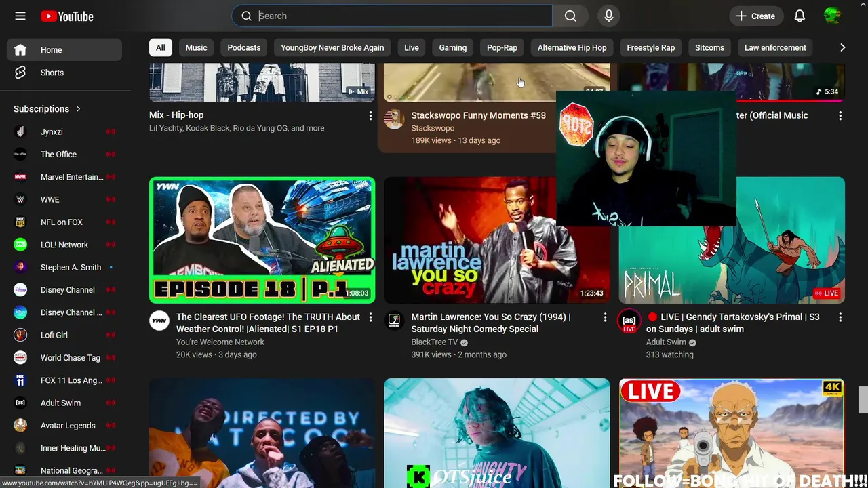The height and width of the screenshot is (488, 868).
Task: Click the page scrollbar thumb
Action: 863,400
